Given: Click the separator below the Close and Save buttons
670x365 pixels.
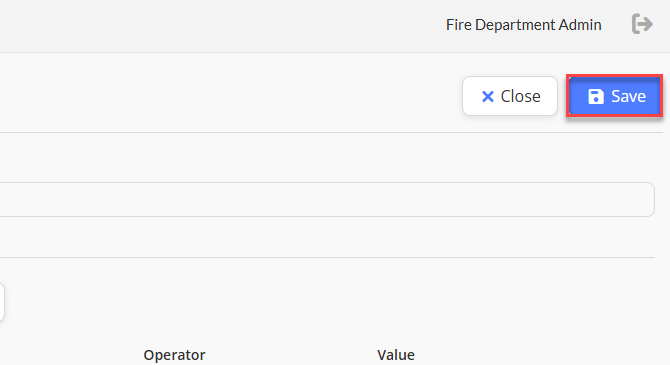Looking at the screenshot, I should pyautogui.click(x=331, y=132).
